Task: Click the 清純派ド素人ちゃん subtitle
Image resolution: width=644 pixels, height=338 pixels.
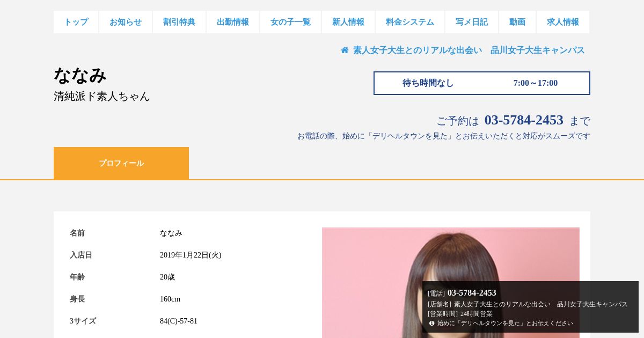Action: [x=102, y=97]
